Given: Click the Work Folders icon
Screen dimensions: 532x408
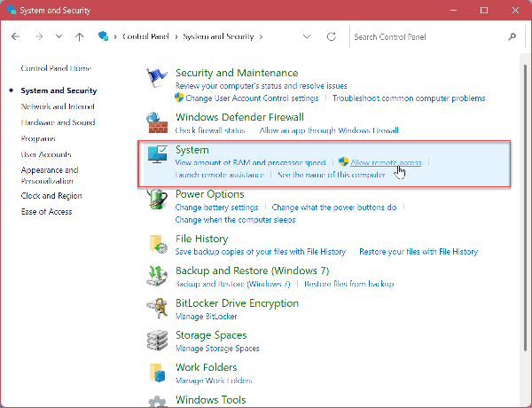Looking at the screenshot, I should point(157,373).
